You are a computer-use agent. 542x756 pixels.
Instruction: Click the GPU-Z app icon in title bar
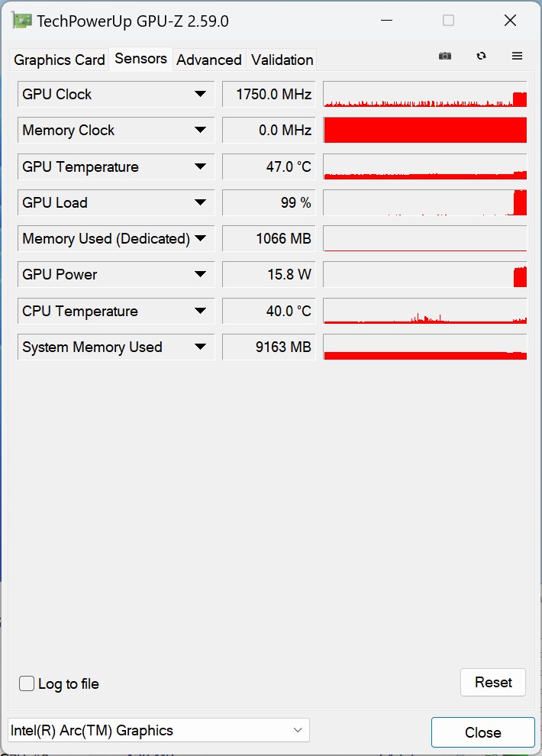(x=21, y=21)
